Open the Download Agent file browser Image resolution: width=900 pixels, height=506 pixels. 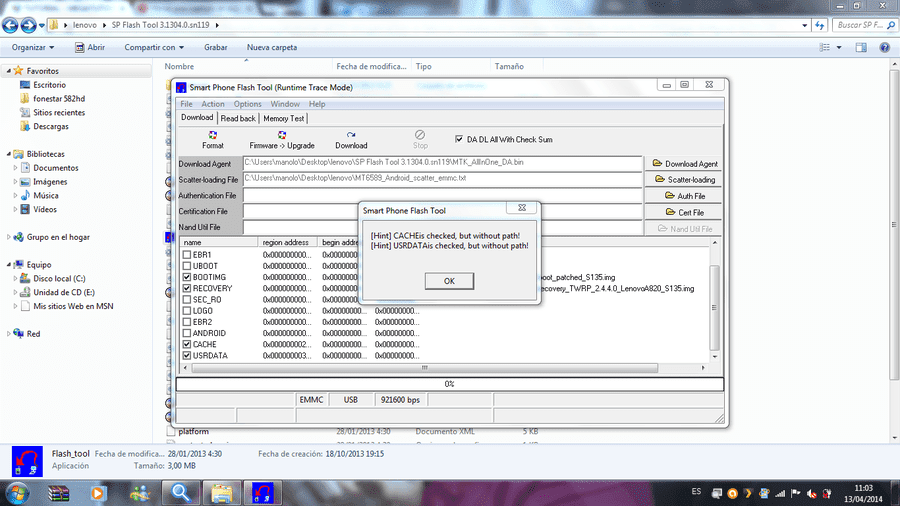pyautogui.click(x=685, y=164)
